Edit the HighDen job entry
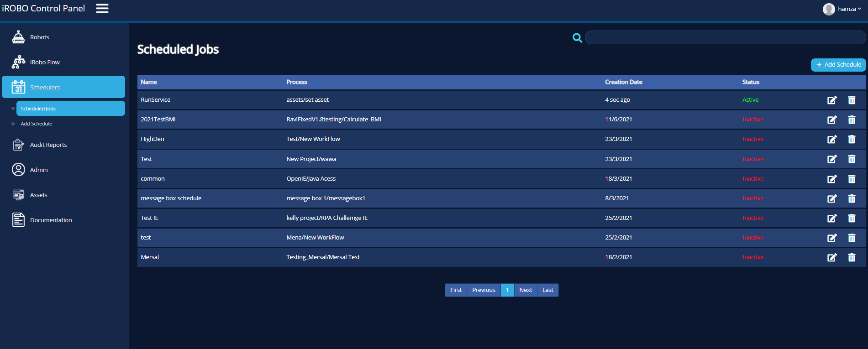868x349 pixels. coord(832,139)
